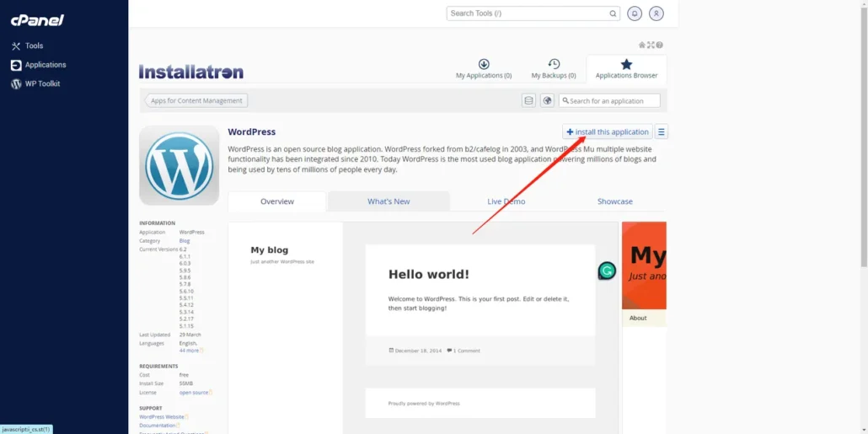This screenshot has width=868, height=434.
Task: Click the database stack icon
Action: pyautogui.click(x=529, y=100)
